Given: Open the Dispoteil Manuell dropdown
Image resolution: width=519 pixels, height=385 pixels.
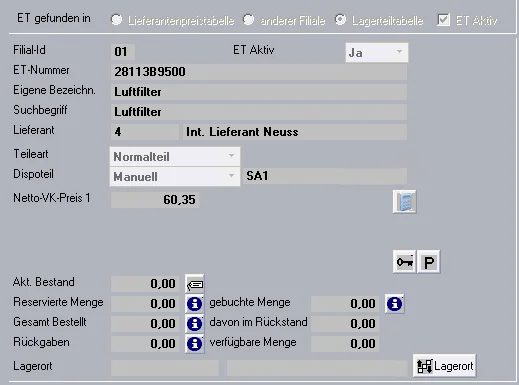Looking at the screenshot, I should coord(175,176).
